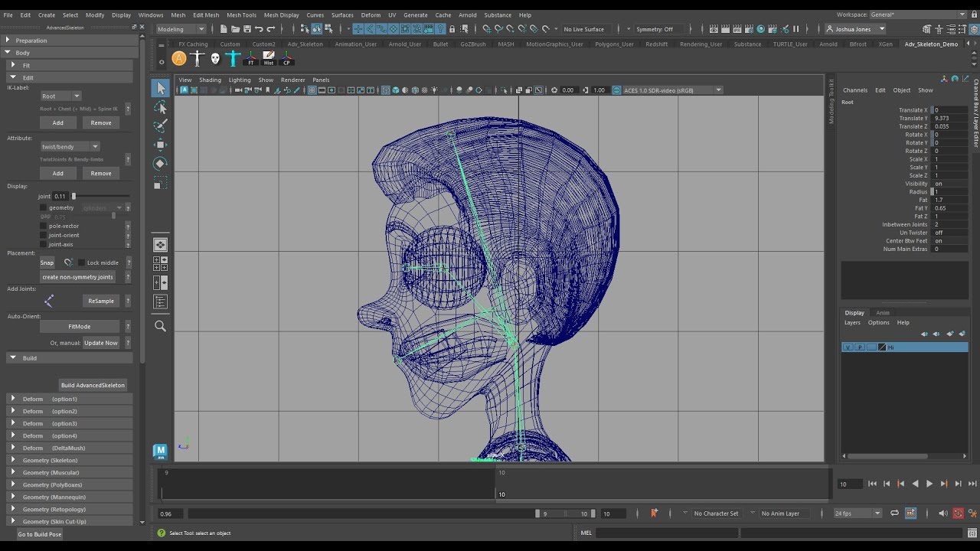
Task: Enable the pole-vector checkbox
Action: [44, 226]
